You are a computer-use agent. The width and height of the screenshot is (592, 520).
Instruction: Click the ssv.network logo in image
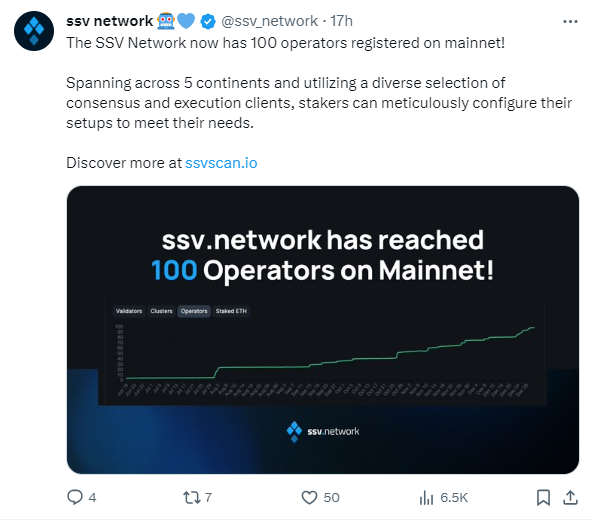coord(323,431)
